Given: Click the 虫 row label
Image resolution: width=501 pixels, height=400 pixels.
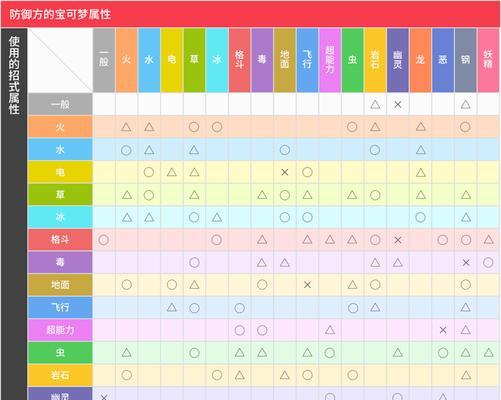Looking at the screenshot, I should click(60, 353).
